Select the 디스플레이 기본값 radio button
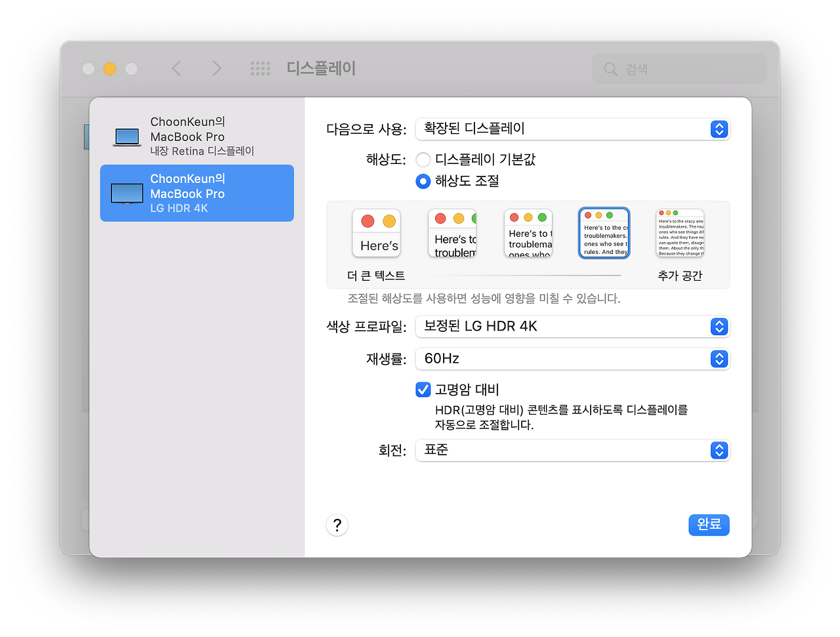This screenshot has height=637, width=840. pyautogui.click(x=423, y=159)
